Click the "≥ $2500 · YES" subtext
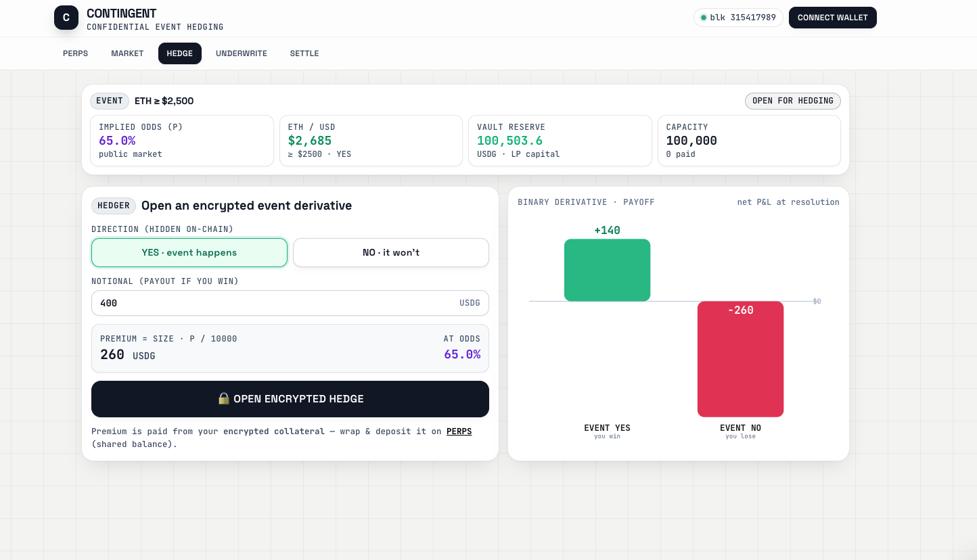The width and height of the screenshot is (977, 560). pyautogui.click(x=319, y=154)
